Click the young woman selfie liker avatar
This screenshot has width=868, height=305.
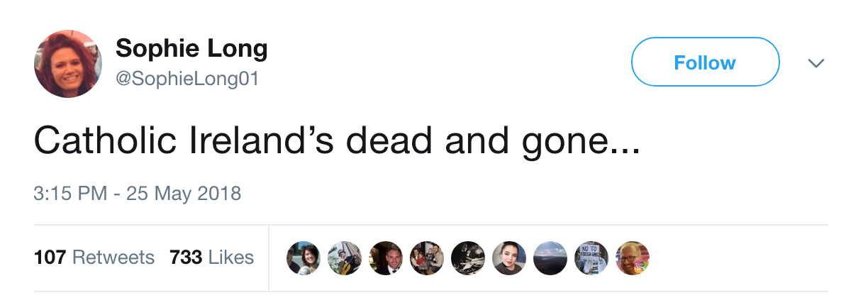click(509, 258)
